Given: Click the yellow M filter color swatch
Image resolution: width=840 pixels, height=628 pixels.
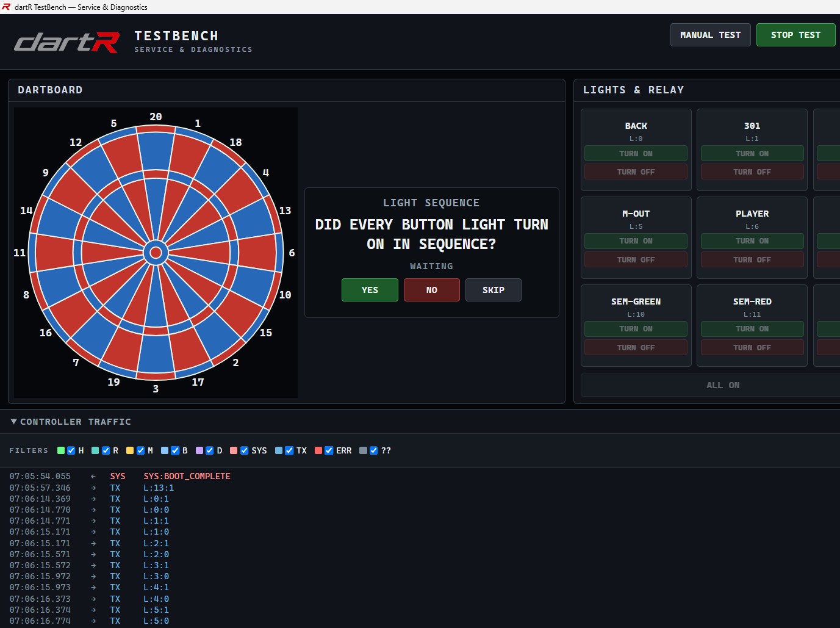Looking at the screenshot, I should point(130,450).
